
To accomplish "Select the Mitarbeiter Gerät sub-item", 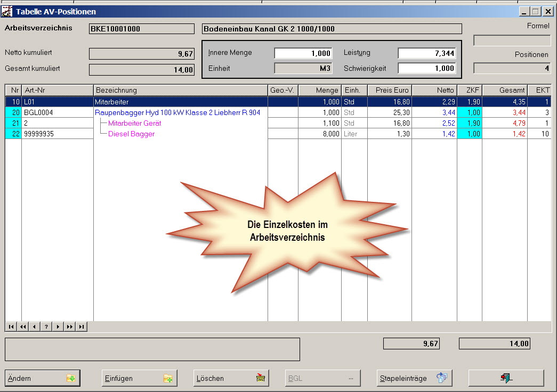I will pyautogui.click(x=134, y=123).
